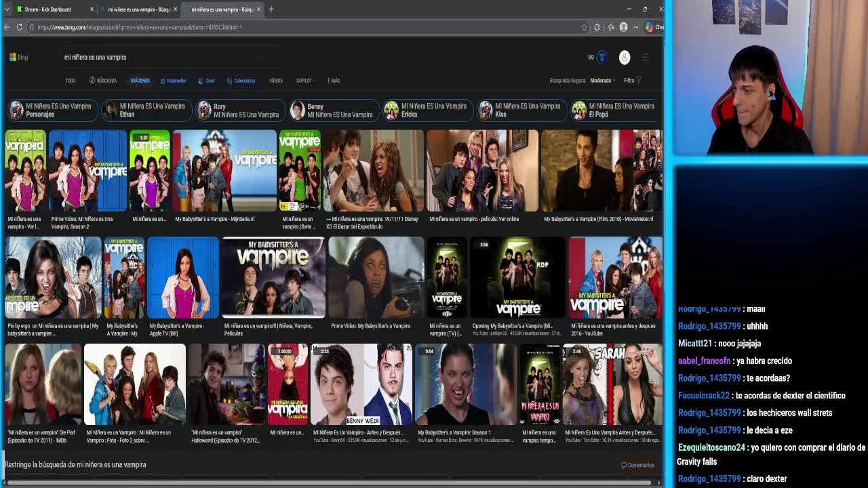
Task: Open the browser profile avatar
Action: 623,27
